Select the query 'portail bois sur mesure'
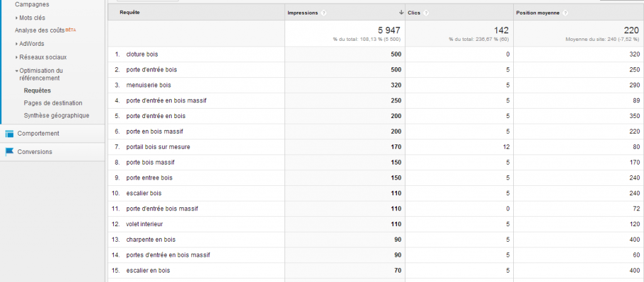644x282 pixels. (x=158, y=147)
